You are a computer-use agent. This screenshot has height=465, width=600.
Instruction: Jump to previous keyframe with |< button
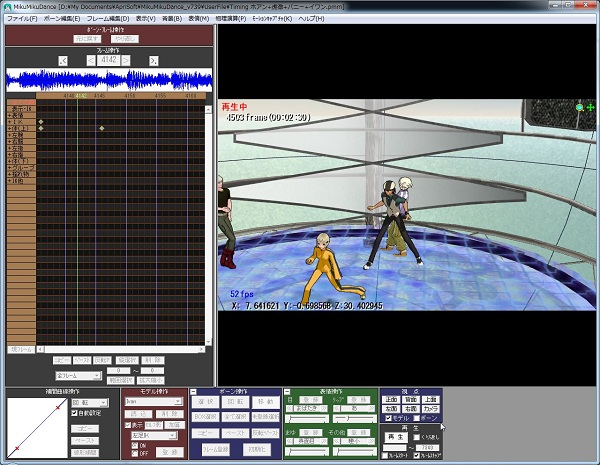[63, 61]
